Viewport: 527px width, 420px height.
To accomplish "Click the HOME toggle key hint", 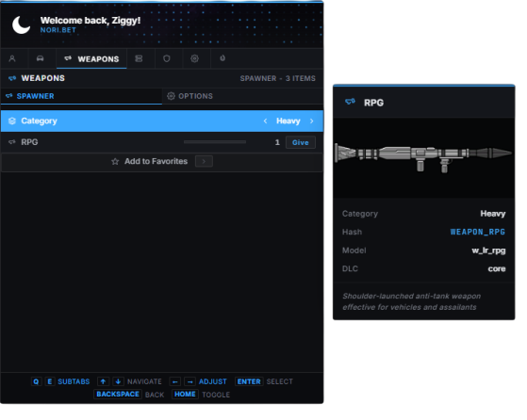I will click(185, 395).
